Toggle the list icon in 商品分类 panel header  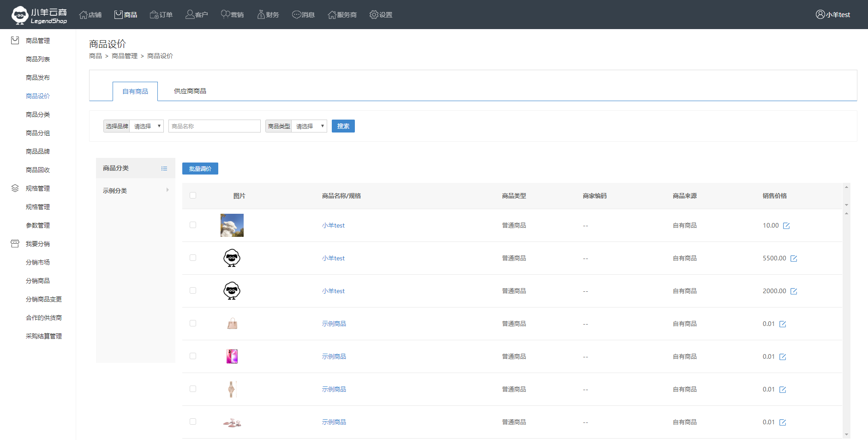click(x=164, y=169)
